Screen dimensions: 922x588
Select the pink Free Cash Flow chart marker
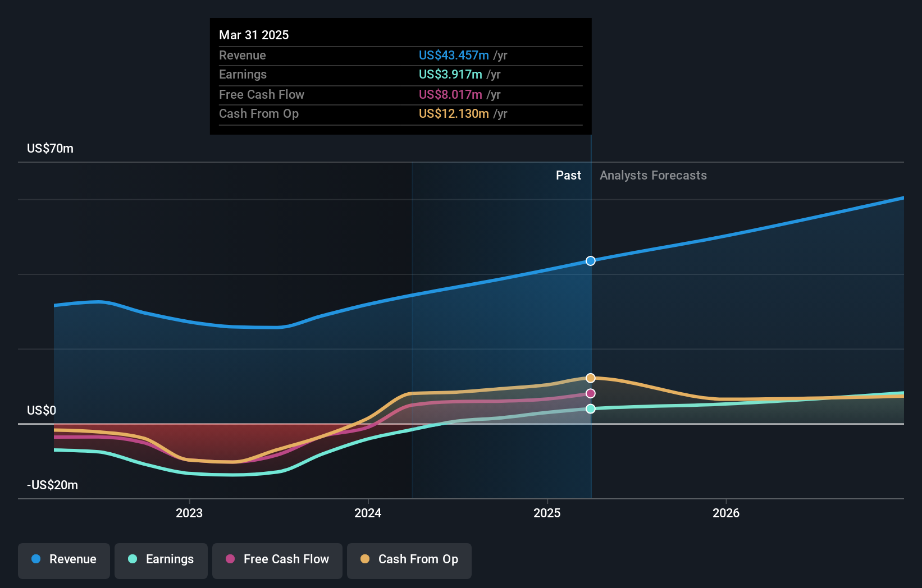tap(590, 393)
